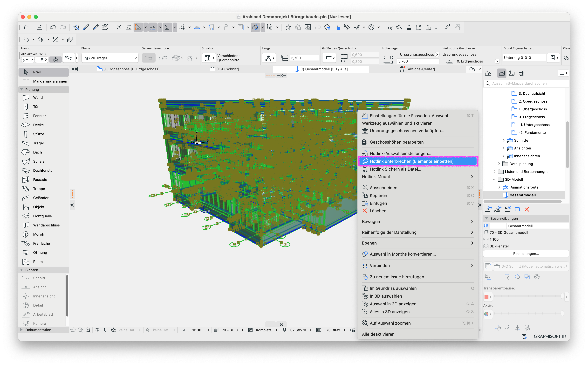Click the favorites star icon

(x=288, y=27)
